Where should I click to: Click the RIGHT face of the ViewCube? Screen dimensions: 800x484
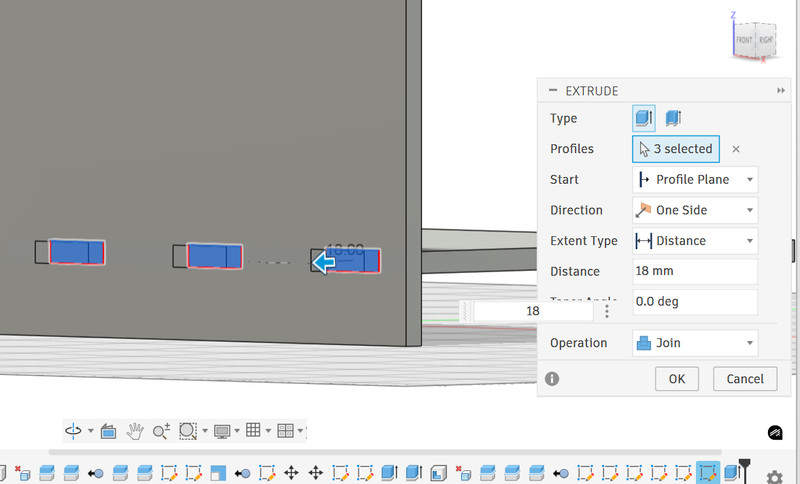(x=766, y=40)
